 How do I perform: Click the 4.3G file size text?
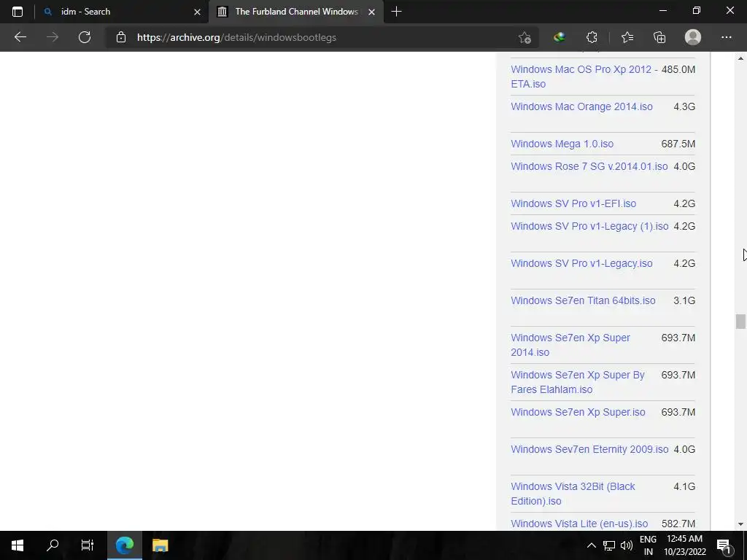[x=684, y=106]
